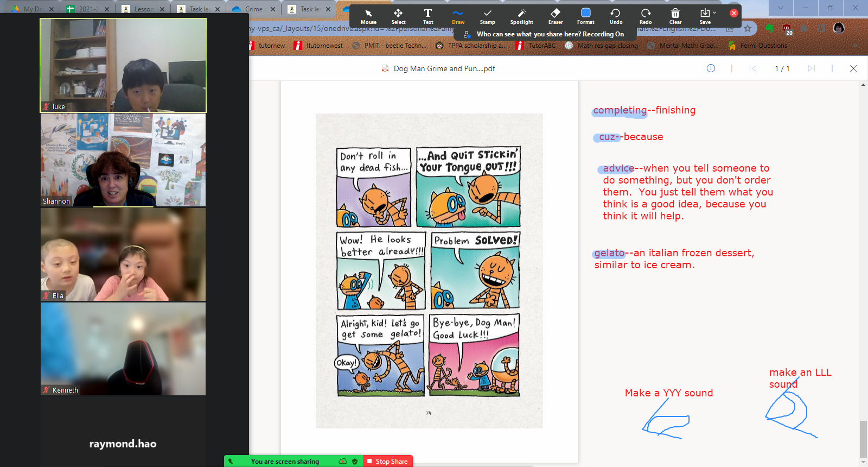Select Ella's video thumbnail
Screen dimensions: 868x467
click(x=123, y=255)
